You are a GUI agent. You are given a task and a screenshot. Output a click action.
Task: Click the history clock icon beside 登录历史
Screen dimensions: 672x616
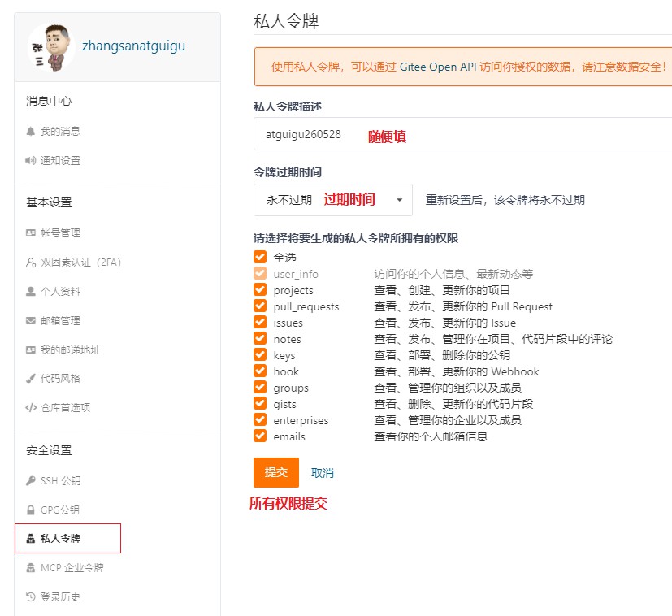pyautogui.click(x=30, y=596)
